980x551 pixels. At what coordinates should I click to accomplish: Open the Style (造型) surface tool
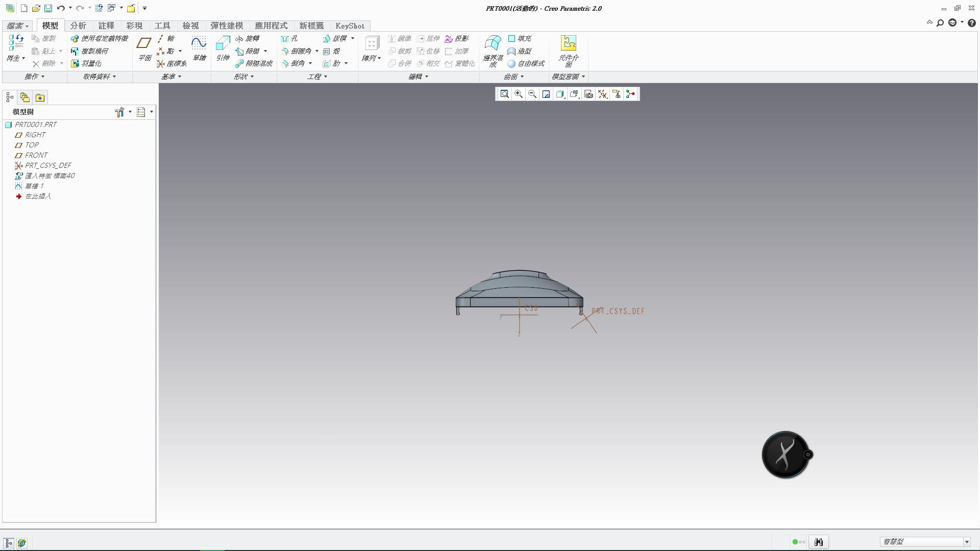[x=520, y=51]
